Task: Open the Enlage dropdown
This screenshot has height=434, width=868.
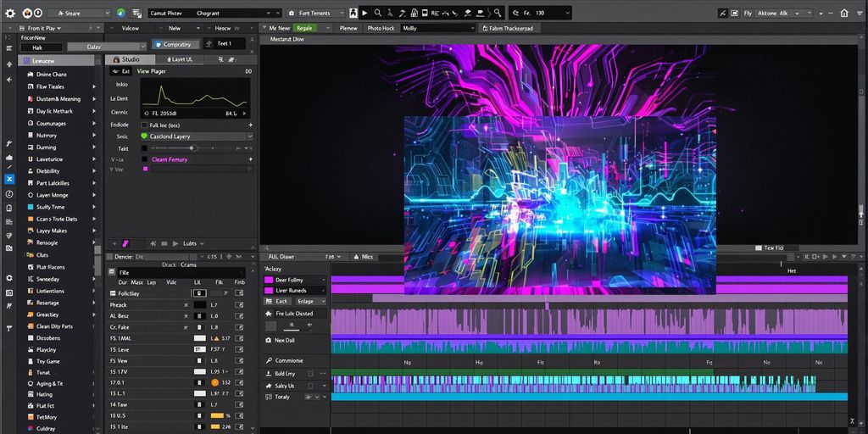Action: click(x=309, y=301)
